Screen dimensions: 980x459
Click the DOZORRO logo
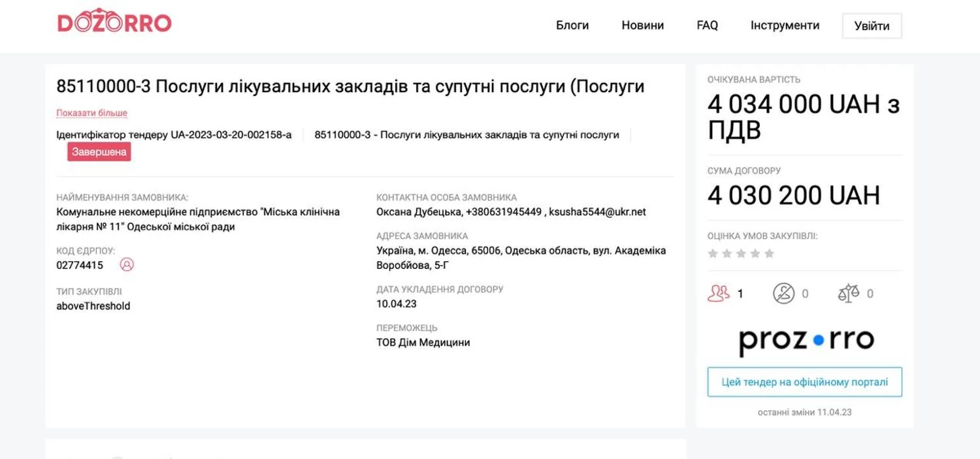pos(114,22)
